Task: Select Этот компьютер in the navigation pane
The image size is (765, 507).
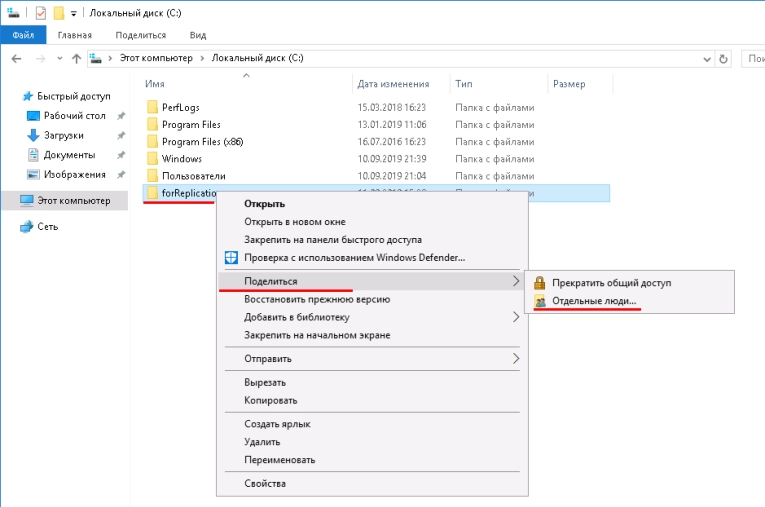Action: click(x=73, y=201)
